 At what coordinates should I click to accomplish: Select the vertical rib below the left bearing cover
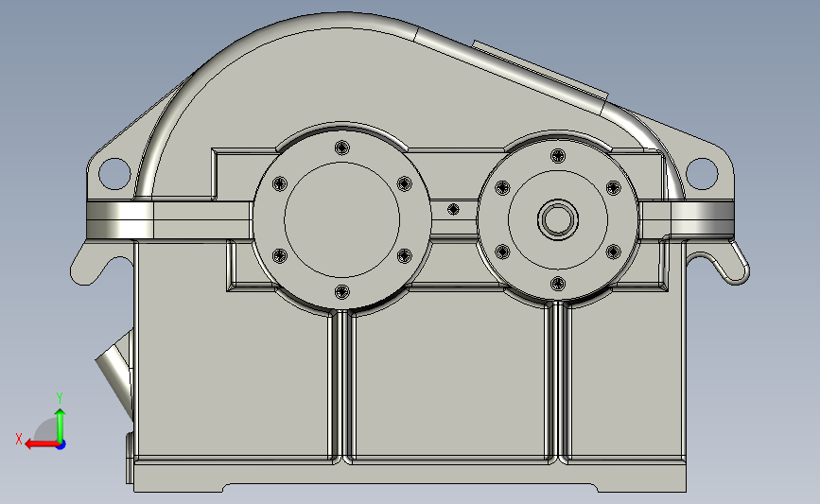[342, 386]
